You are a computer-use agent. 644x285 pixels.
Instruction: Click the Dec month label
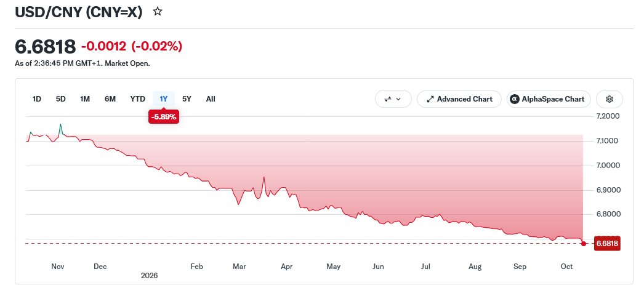tap(100, 267)
